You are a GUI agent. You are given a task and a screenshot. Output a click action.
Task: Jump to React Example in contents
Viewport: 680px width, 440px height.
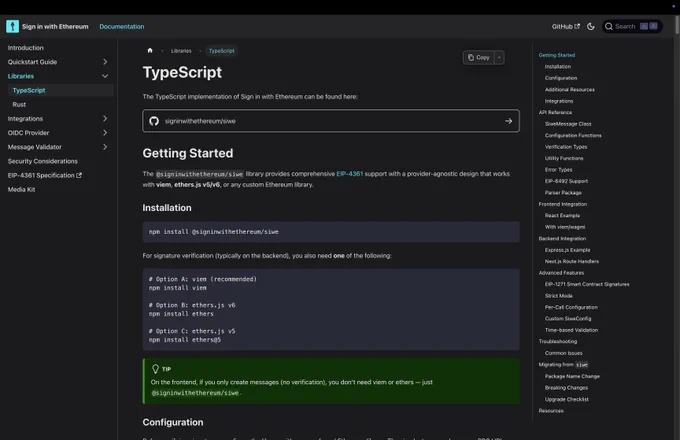click(562, 215)
